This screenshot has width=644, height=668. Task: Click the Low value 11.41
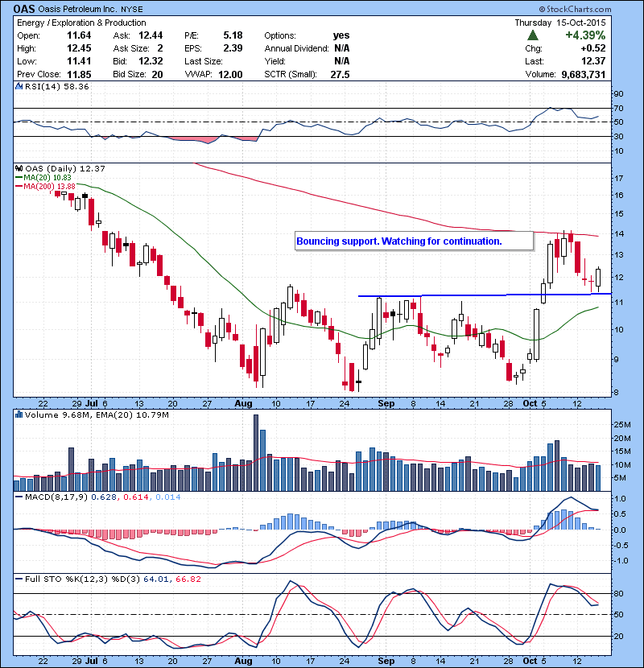[79, 61]
